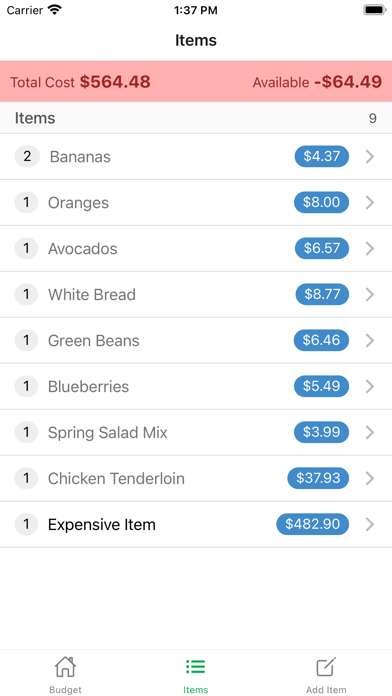Tap the $482.90 price badge
Image resolution: width=392 pixels, height=696 pixels.
[x=313, y=524]
